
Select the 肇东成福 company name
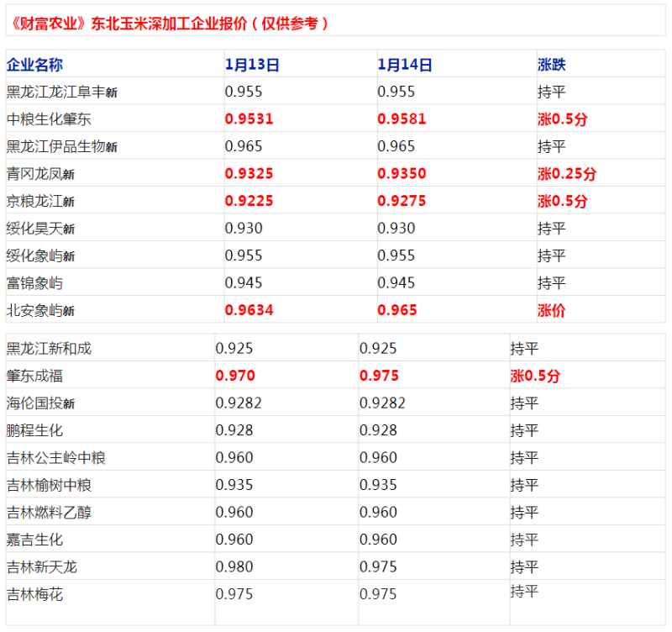tap(34, 376)
